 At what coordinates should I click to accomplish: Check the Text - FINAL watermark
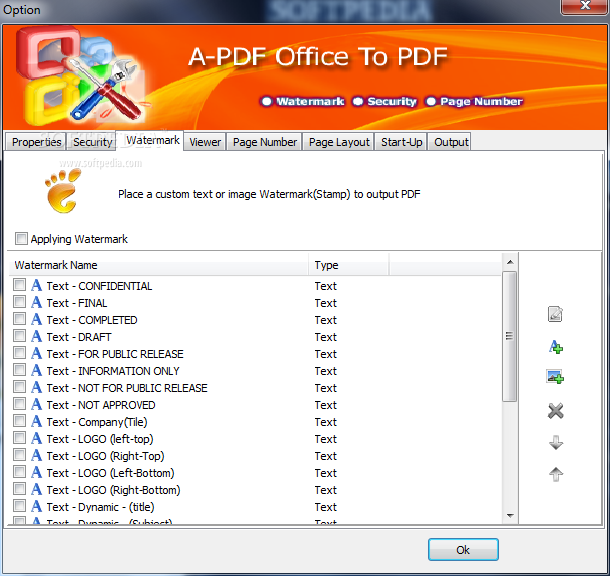coord(19,302)
